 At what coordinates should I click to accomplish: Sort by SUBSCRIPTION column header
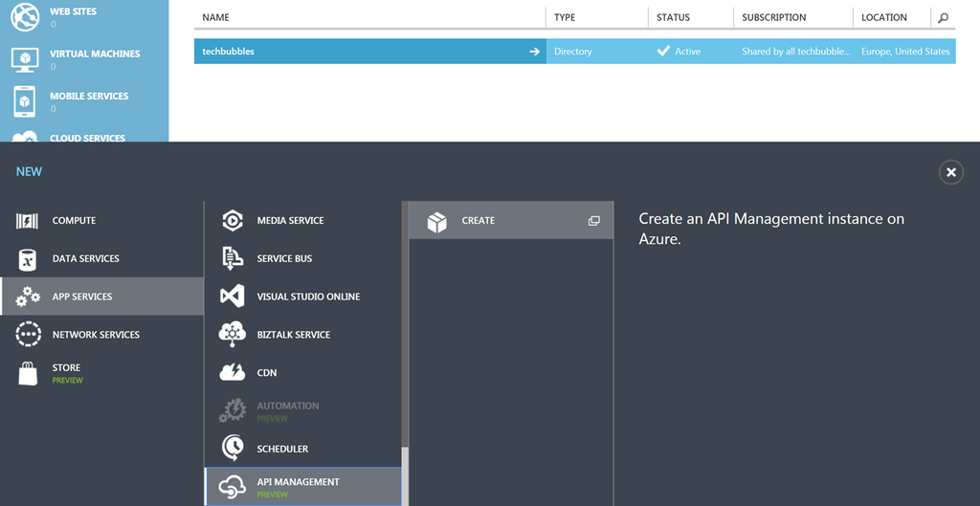tap(773, 17)
